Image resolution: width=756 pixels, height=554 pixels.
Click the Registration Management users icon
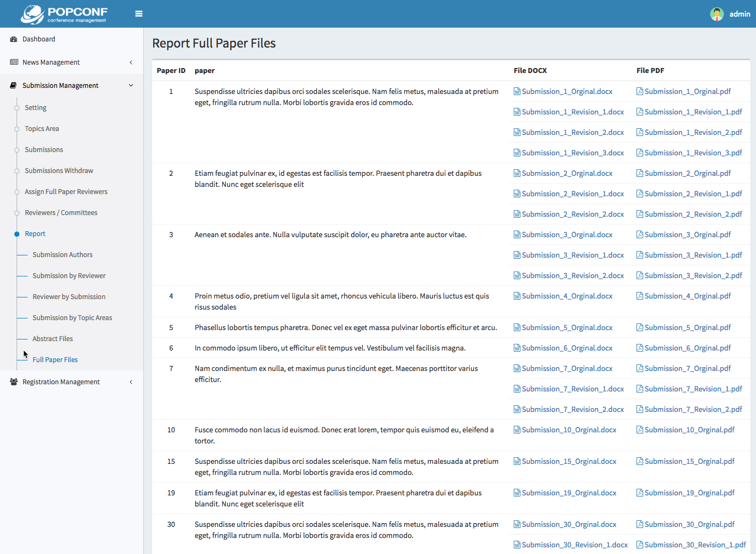14,382
